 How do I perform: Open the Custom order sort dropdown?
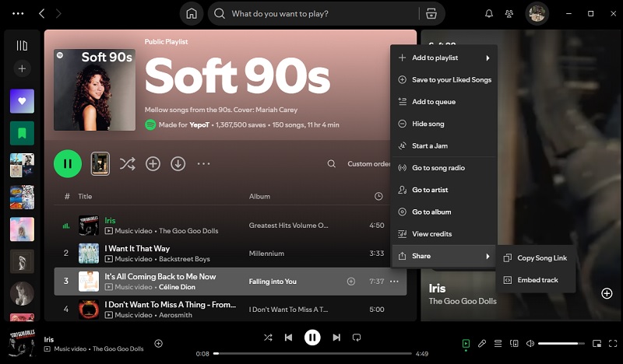tap(368, 163)
